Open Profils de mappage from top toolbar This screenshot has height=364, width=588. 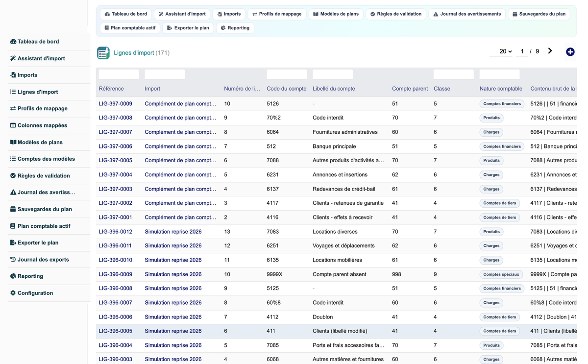tap(277, 14)
